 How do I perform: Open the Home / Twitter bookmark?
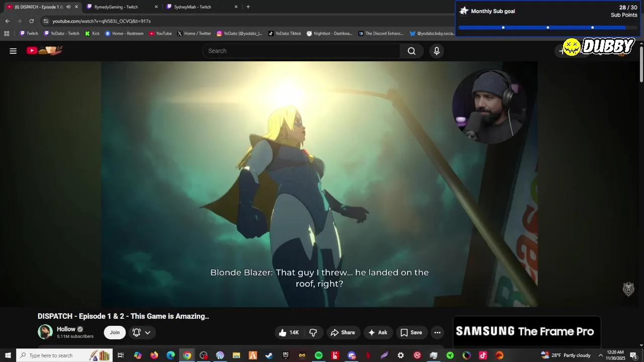(194, 34)
